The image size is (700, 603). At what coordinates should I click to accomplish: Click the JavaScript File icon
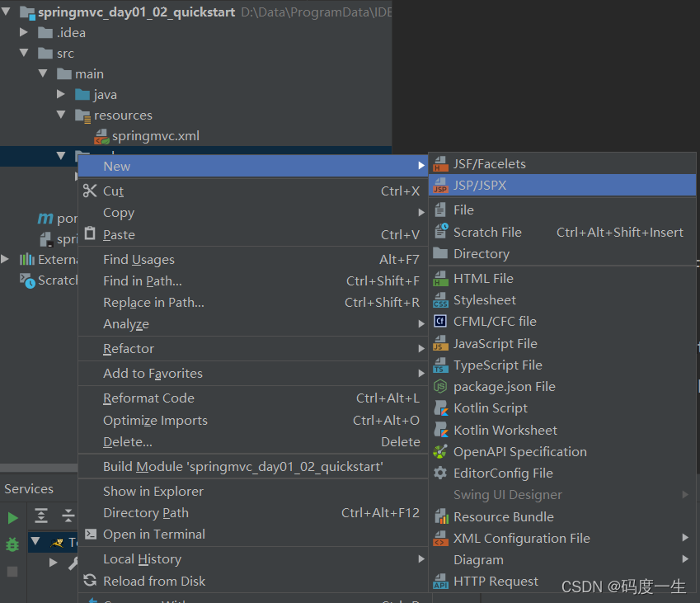click(x=440, y=343)
